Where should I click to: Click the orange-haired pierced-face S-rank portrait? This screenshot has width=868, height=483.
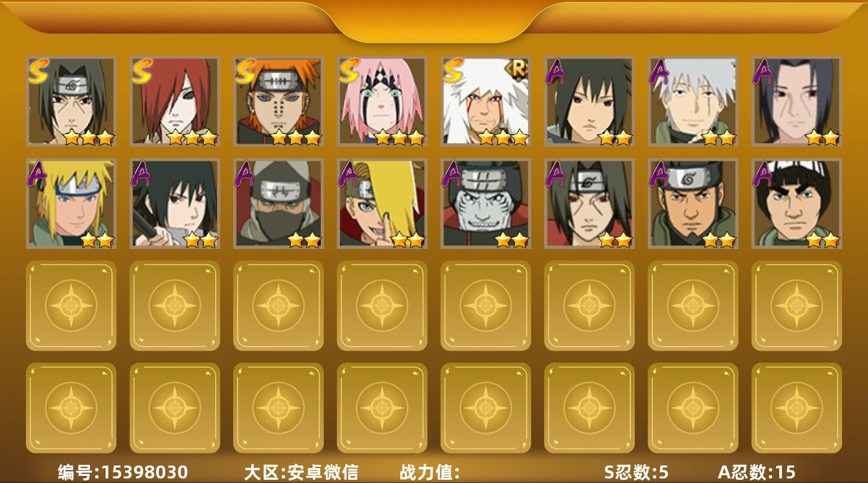click(x=278, y=101)
